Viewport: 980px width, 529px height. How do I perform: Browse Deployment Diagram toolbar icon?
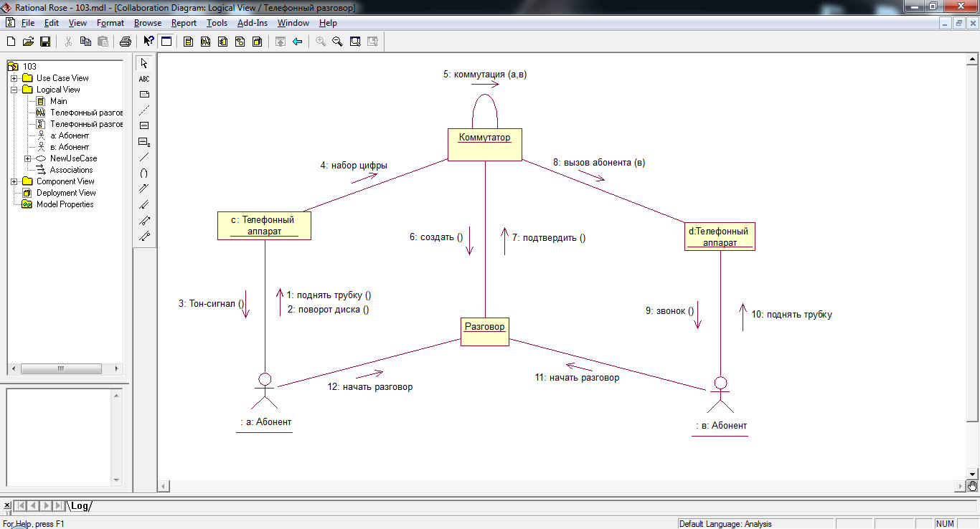[257, 42]
